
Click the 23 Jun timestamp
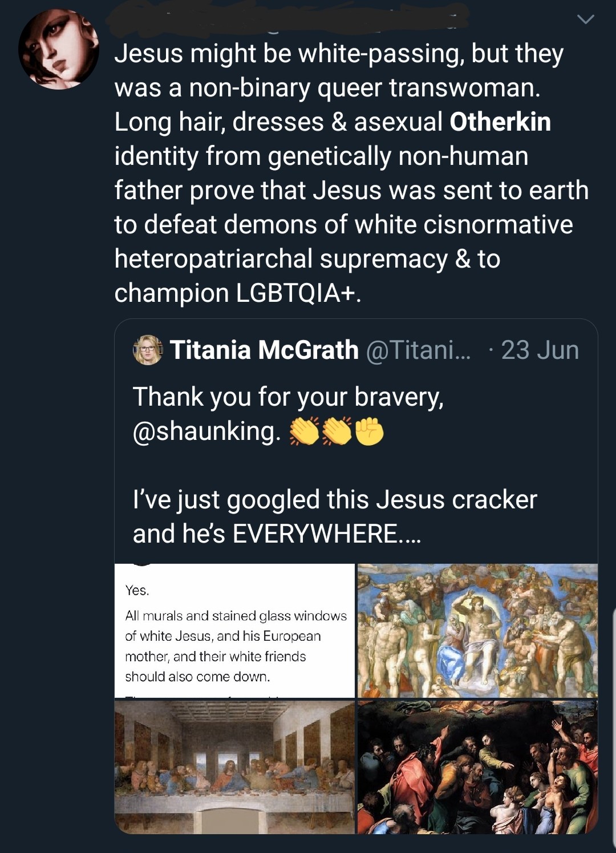(x=540, y=350)
